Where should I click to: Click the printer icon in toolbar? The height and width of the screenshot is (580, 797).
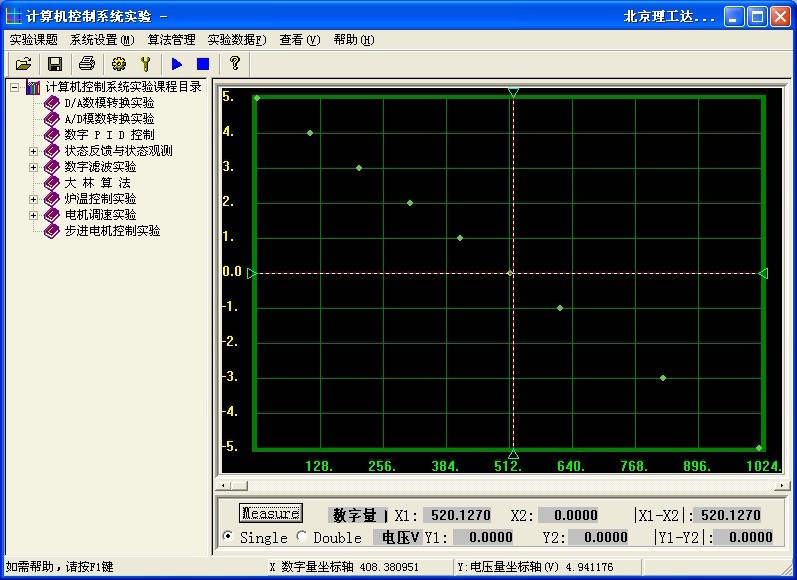click(x=87, y=63)
